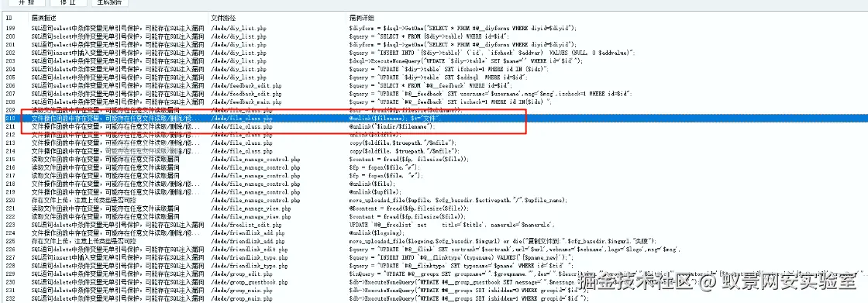
Task: Select /dede/feedback_main.php in row 208
Action: pyautogui.click(x=246, y=102)
